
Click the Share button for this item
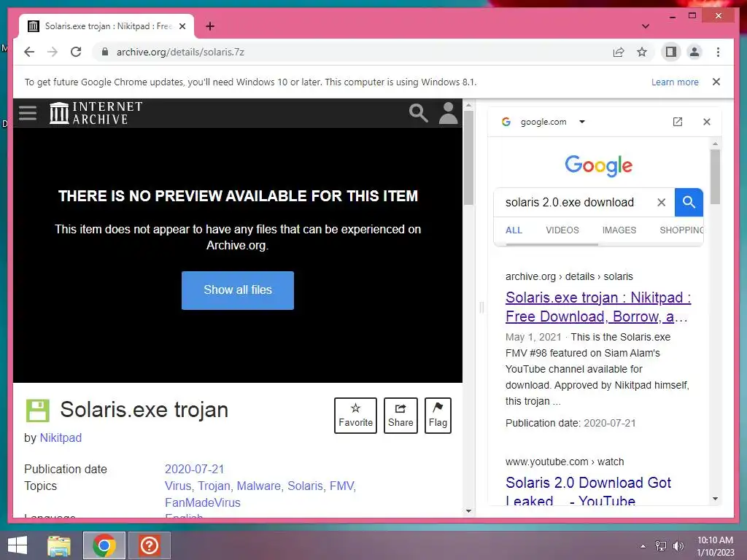tap(400, 415)
